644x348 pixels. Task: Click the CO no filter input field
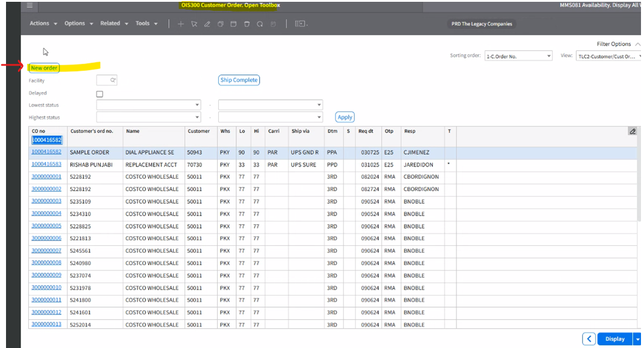point(47,140)
